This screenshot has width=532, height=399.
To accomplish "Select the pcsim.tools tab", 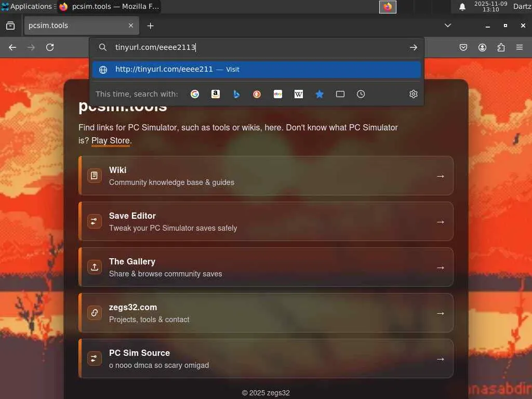I will (x=82, y=25).
